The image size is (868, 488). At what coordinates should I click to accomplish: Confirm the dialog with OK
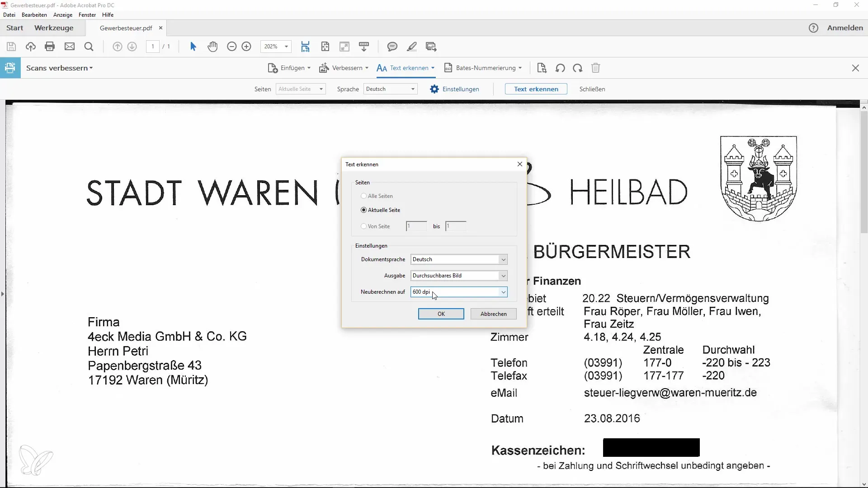tap(441, 314)
